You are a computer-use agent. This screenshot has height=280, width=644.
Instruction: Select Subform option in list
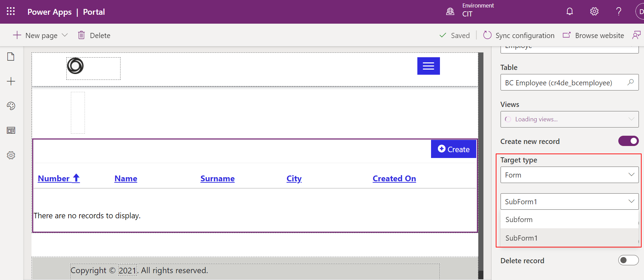pyautogui.click(x=569, y=219)
